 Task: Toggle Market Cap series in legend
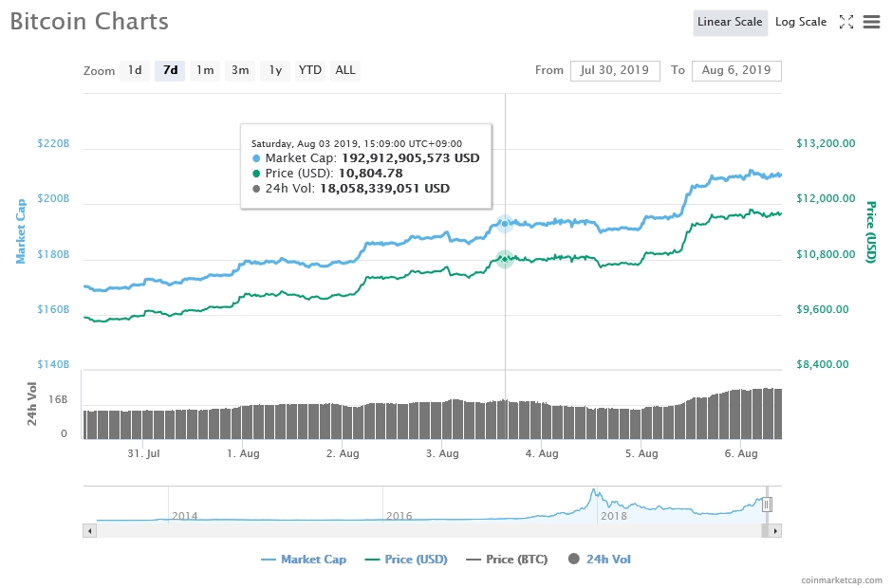304,560
